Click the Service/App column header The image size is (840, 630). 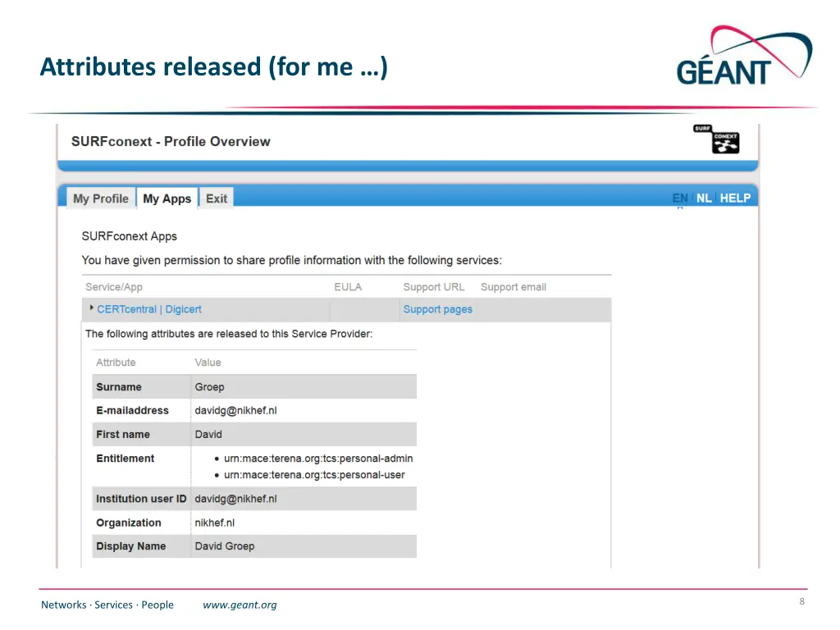point(114,287)
